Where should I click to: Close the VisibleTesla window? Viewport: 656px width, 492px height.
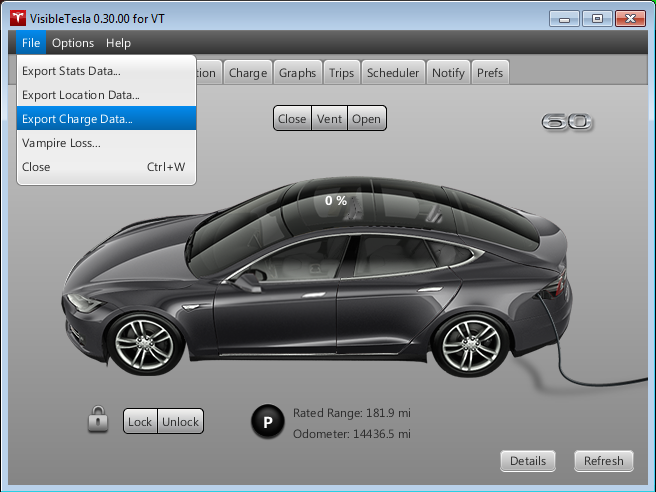630,19
